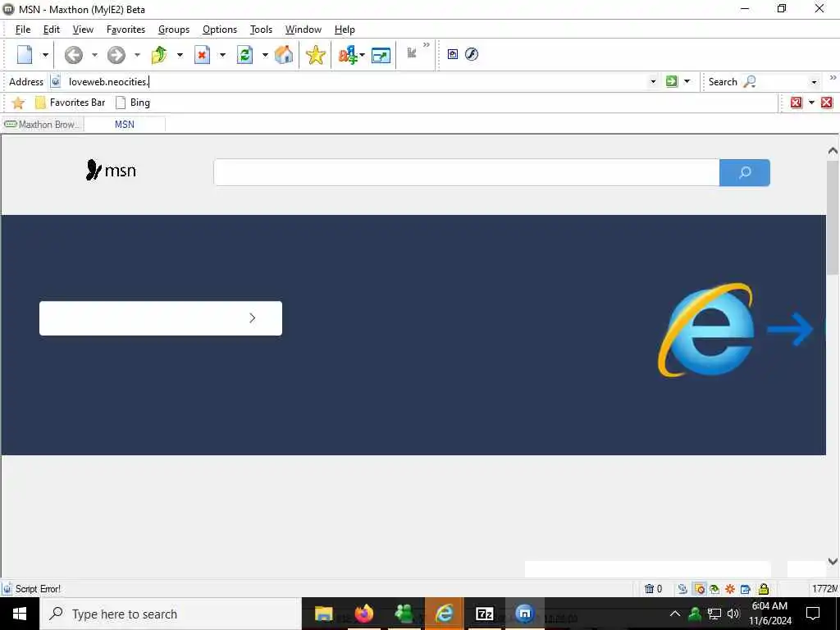The image size is (840, 630).
Task: Click the scrollbar down arrow
Action: [833, 561]
